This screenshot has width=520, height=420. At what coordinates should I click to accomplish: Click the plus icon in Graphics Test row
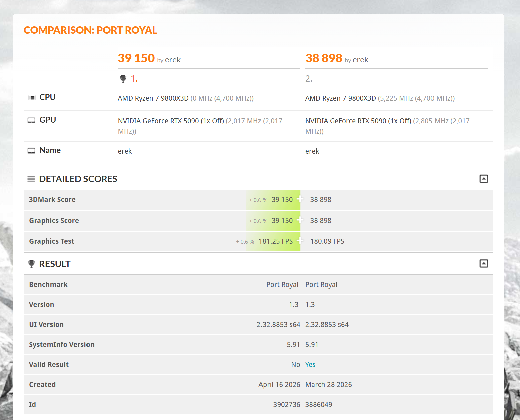[300, 241]
